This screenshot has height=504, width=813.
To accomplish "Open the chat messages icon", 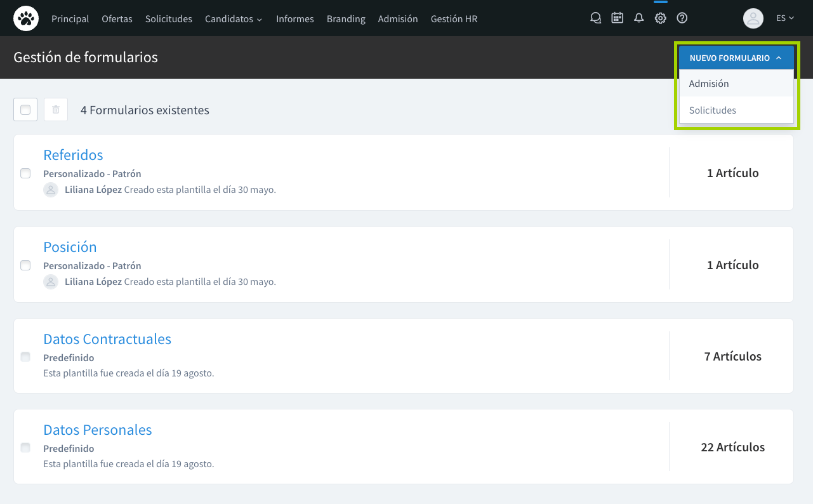I will click(x=595, y=18).
